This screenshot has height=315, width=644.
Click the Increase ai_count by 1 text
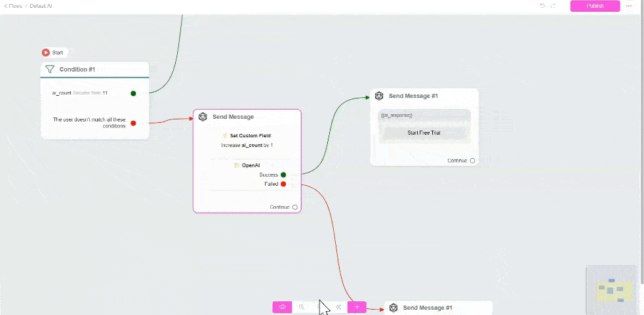click(247, 145)
